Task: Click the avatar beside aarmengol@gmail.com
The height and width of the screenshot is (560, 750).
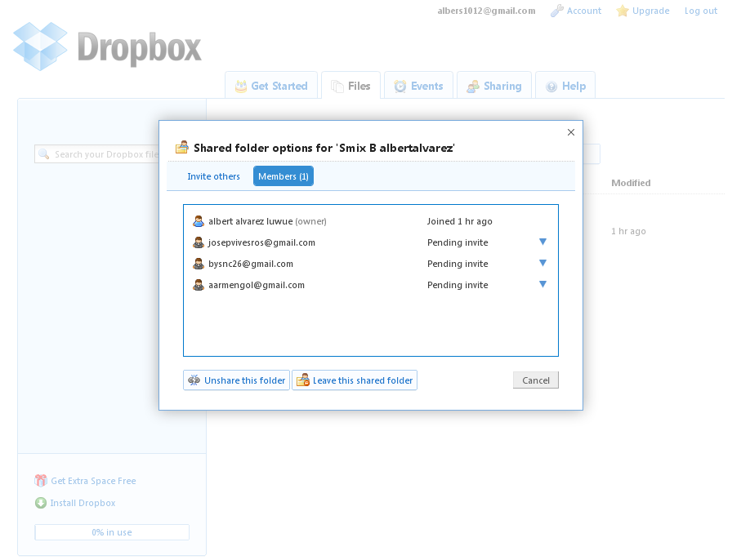Action: [199, 285]
